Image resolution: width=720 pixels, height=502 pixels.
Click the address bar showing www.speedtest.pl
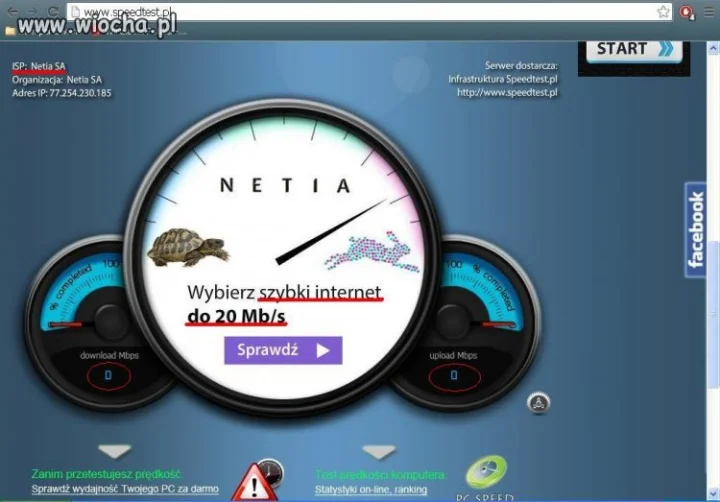(x=363, y=12)
